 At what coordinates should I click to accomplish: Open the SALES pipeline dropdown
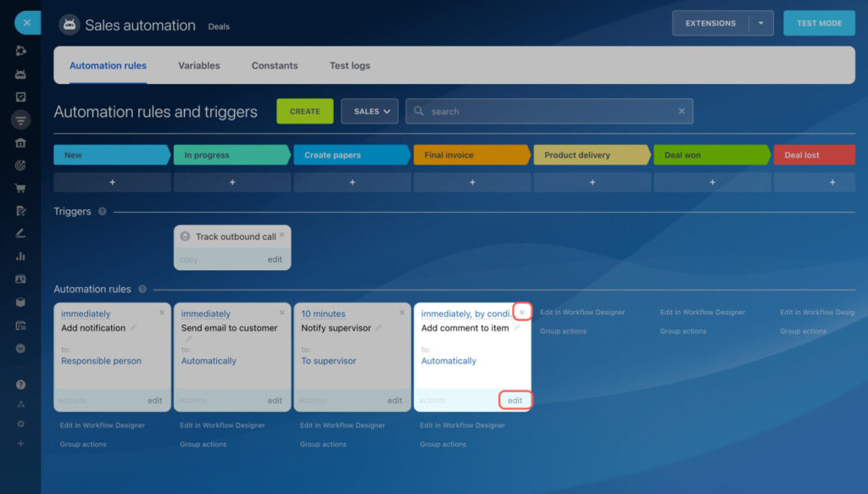370,111
